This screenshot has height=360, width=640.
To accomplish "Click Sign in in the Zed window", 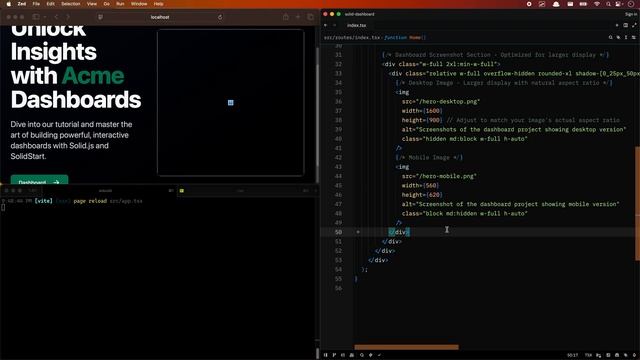I will [x=631, y=14].
